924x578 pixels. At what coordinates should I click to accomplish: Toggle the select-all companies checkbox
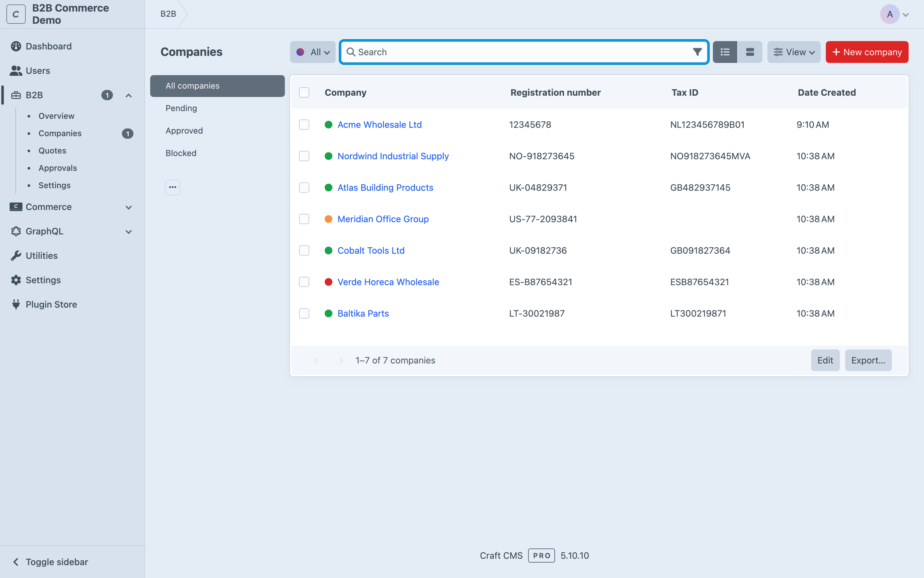[x=304, y=92]
